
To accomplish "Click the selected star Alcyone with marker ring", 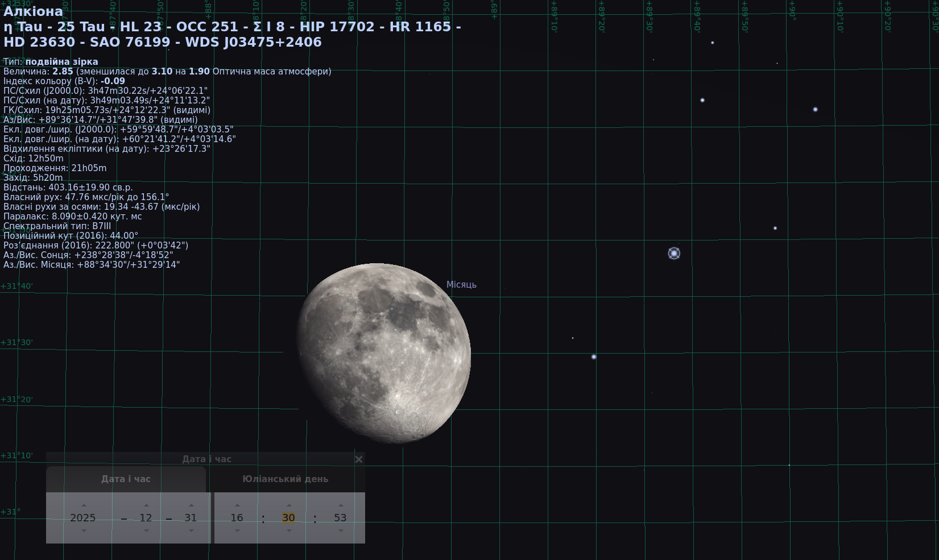I will (x=674, y=253).
